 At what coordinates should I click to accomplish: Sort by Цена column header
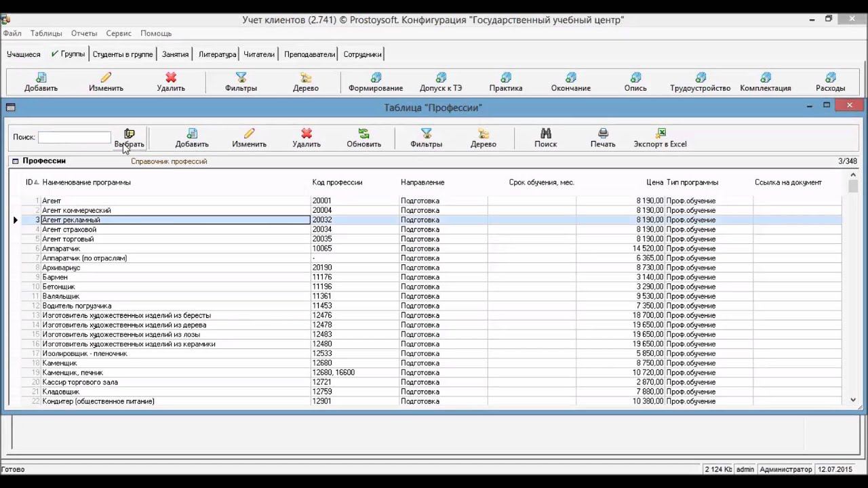click(x=654, y=182)
